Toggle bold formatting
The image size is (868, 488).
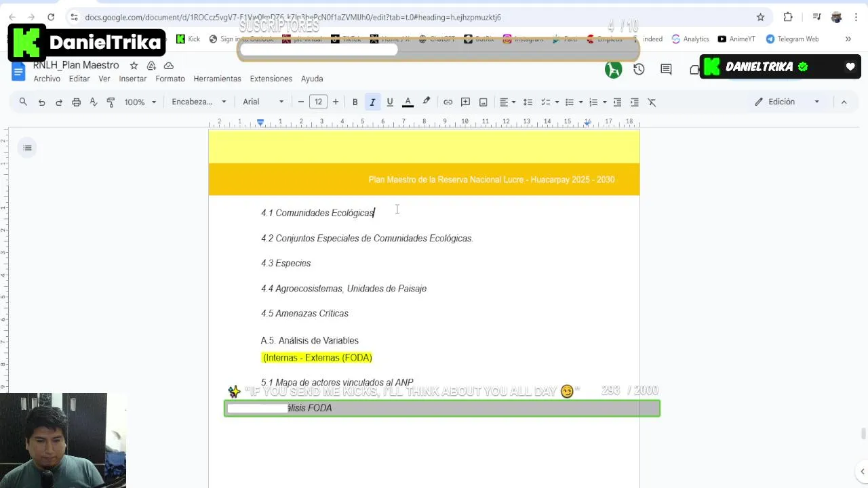(355, 102)
